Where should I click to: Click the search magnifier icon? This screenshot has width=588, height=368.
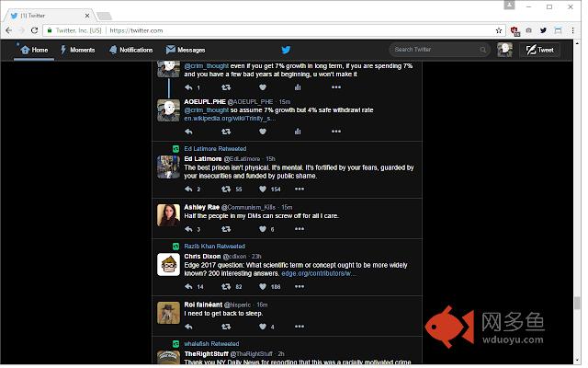tap(483, 50)
